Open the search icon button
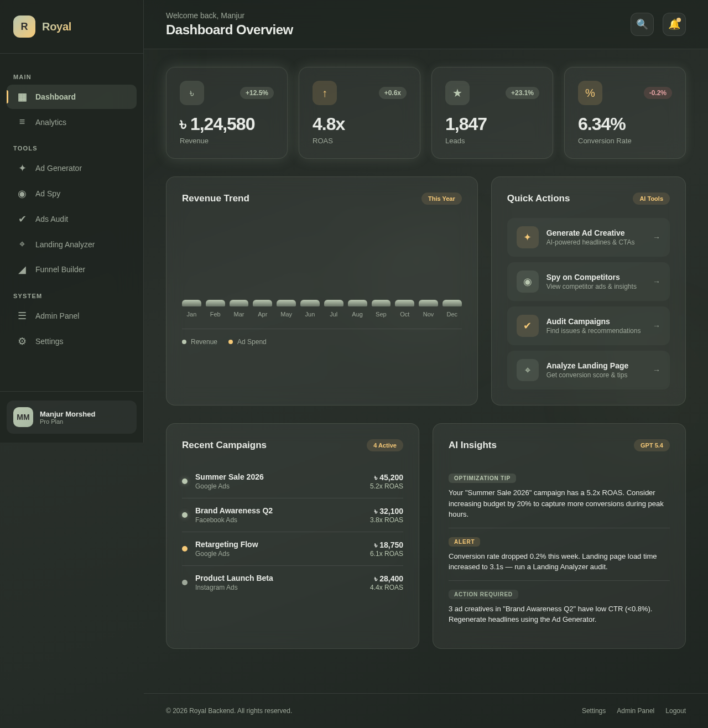This screenshot has height=728, width=708. click(642, 24)
